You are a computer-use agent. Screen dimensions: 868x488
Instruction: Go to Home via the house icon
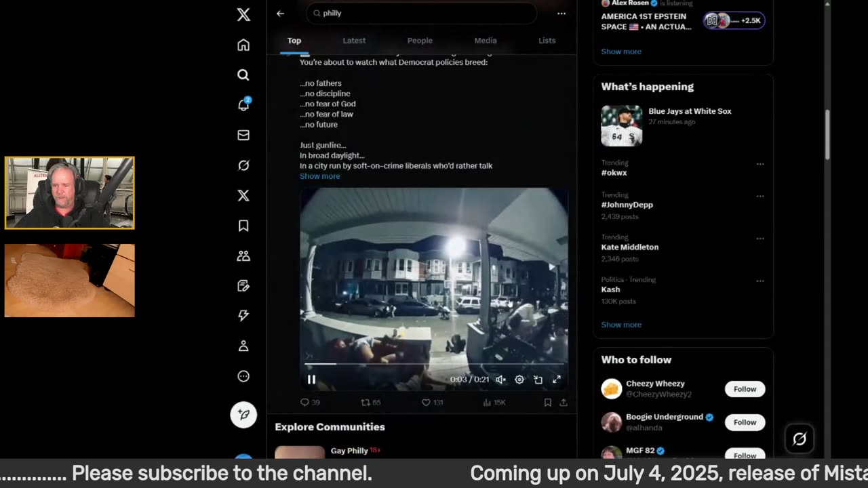pos(243,45)
